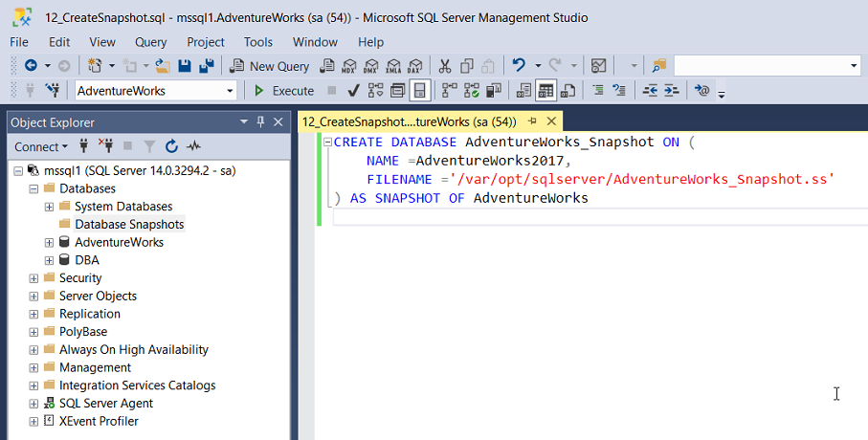Open the Project menu
This screenshot has height=440, width=868.
coord(206,42)
